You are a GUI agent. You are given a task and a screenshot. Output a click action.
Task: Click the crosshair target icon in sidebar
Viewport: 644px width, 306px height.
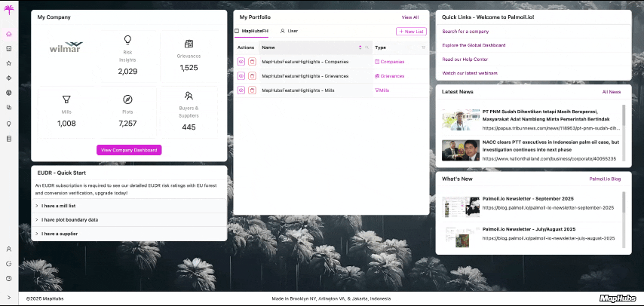pyautogui.click(x=9, y=78)
